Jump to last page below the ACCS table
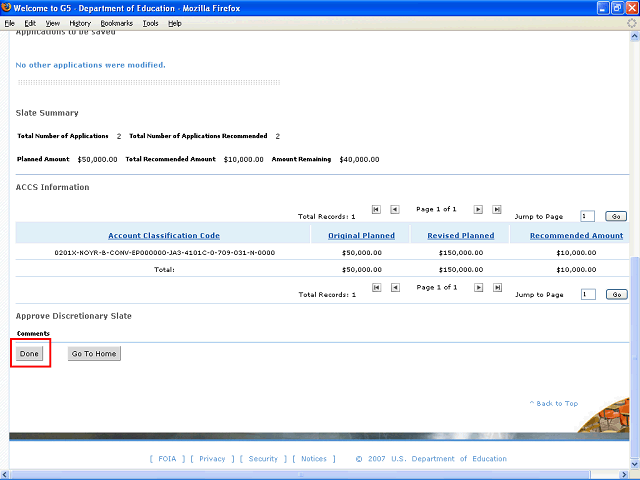The height and width of the screenshot is (480, 640). coord(497,287)
